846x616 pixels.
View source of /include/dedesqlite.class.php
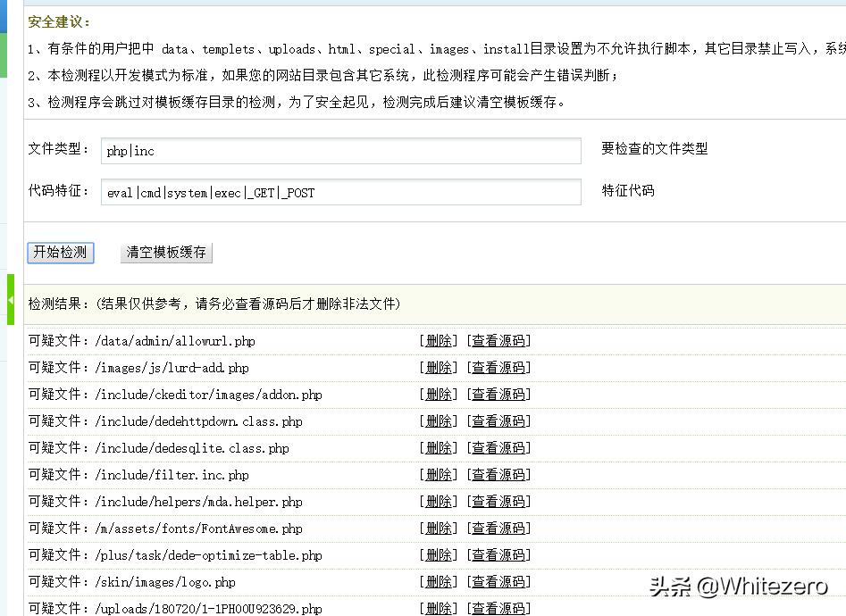(x=499, y=447)
